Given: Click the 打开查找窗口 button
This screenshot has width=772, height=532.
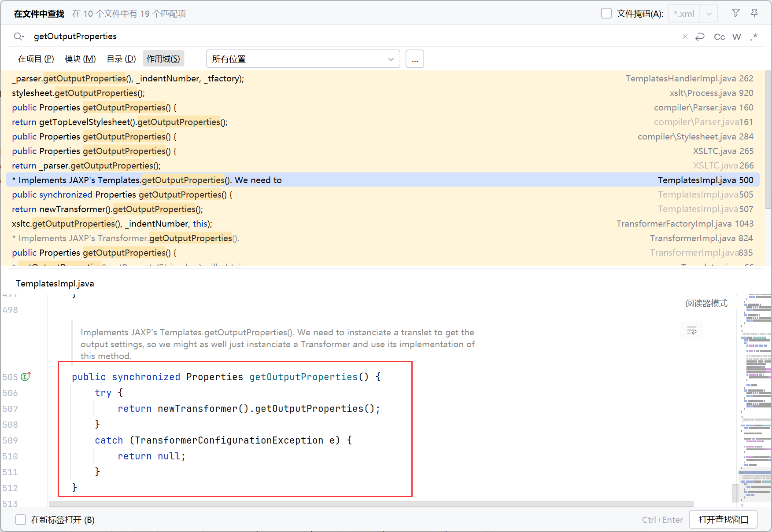Looking at the screenshot, I should click(723, 520).
